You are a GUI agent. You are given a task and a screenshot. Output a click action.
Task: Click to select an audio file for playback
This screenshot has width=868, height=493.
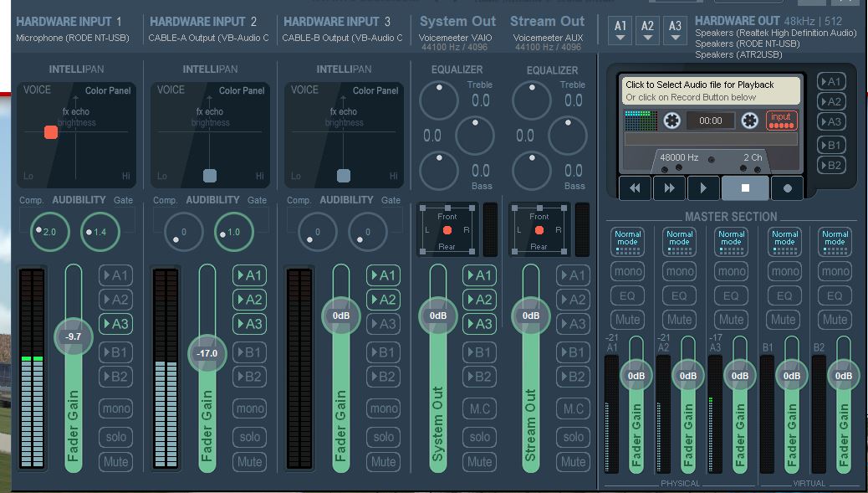[x=710, y=90]
